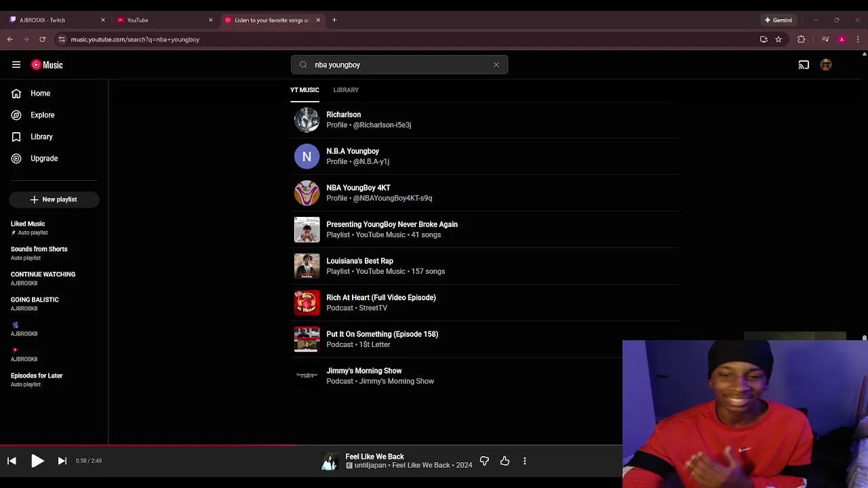Open the media control icon in toolbar

(825, 39)
